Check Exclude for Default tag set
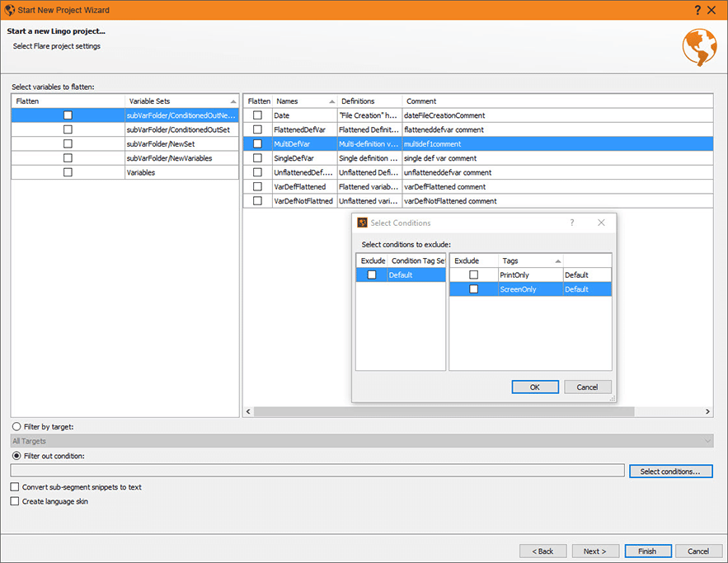The width and height of the screenshot is (728, 563). [x=372, y=274]
